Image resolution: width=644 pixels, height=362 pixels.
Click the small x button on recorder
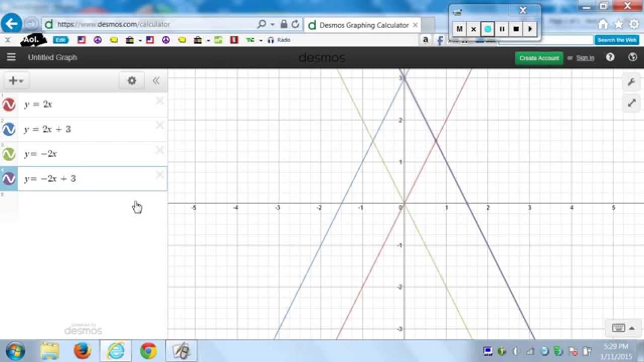473,29
